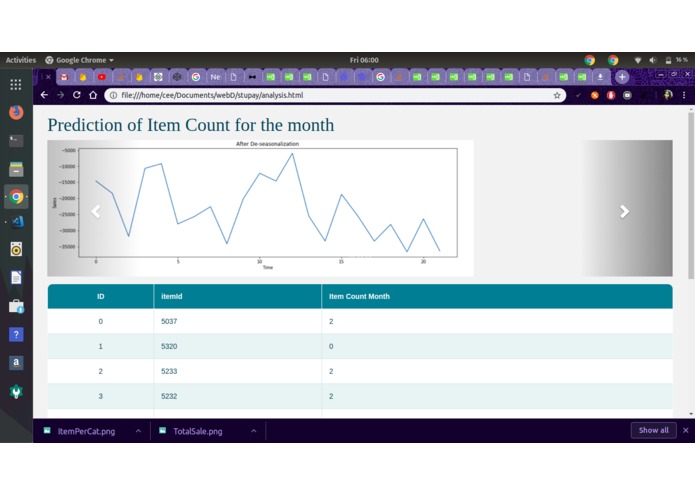Open downloaded file TotalSale.png

(x=198, y=431)
